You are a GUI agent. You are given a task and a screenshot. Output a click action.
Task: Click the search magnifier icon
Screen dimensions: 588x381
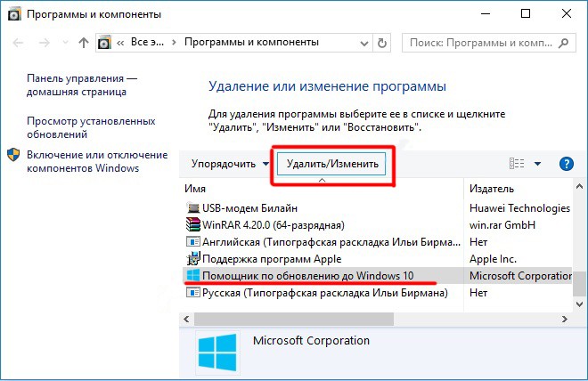[563, 43]
